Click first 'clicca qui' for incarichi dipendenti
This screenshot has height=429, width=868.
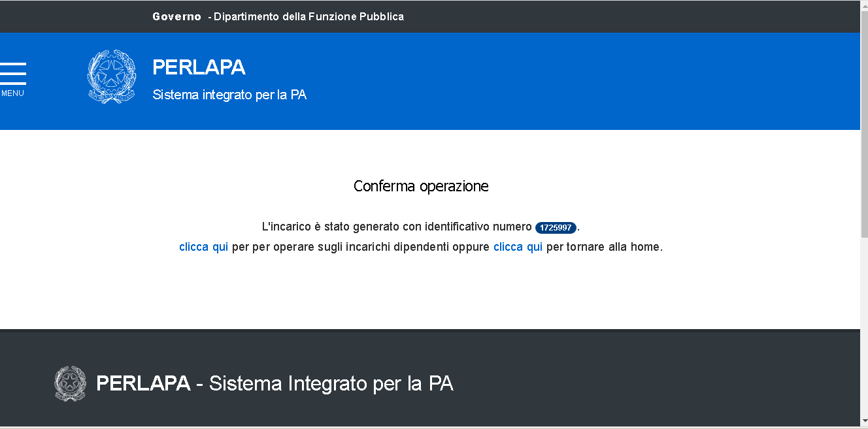pyautogui.click(x=203, y=247)
